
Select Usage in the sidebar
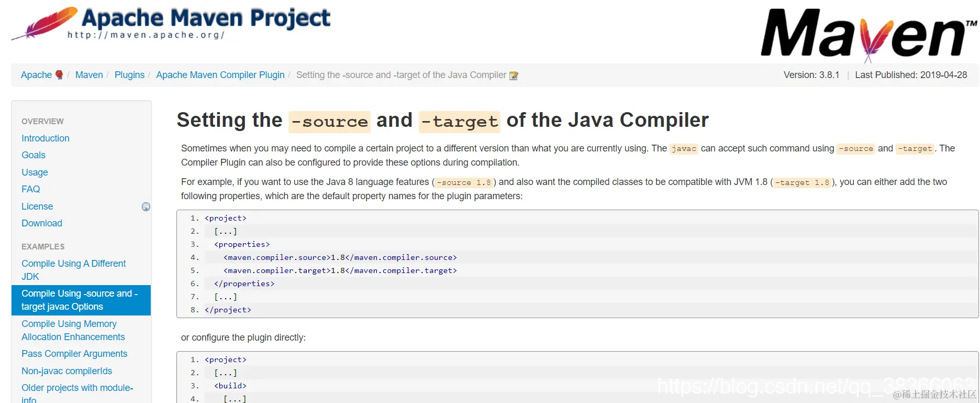tap(35, 172)
